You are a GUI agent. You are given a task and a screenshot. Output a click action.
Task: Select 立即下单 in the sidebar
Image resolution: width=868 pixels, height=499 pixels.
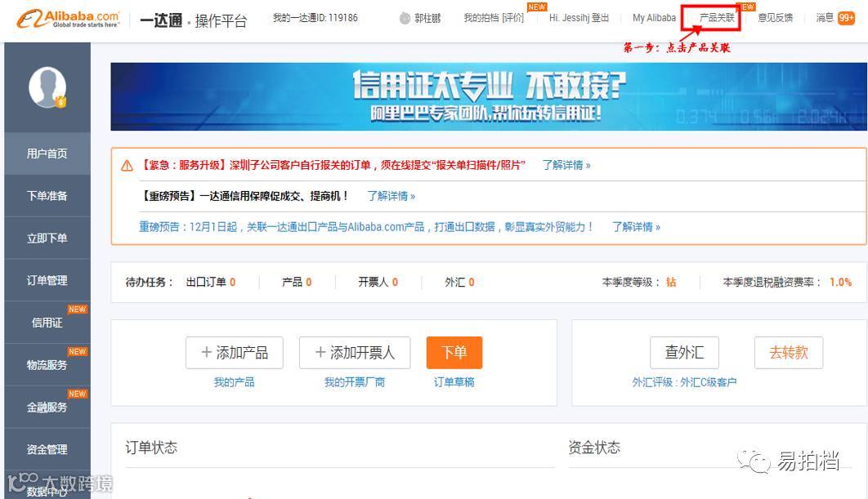pyautogui.click(x=47, y=238)
